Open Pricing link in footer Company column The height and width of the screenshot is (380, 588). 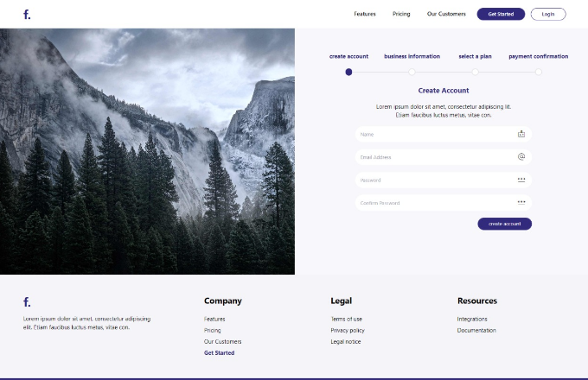(212, 330)
